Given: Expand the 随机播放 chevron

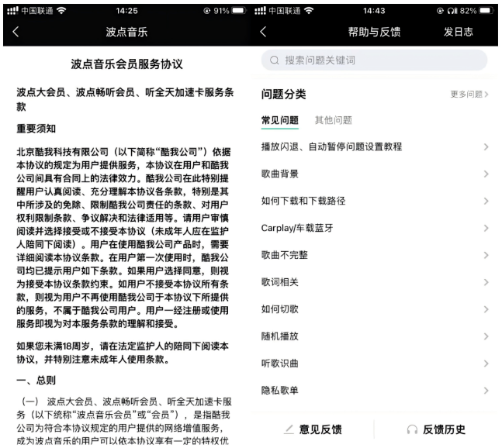Looking at the screenshot, I should pos(486,336).
